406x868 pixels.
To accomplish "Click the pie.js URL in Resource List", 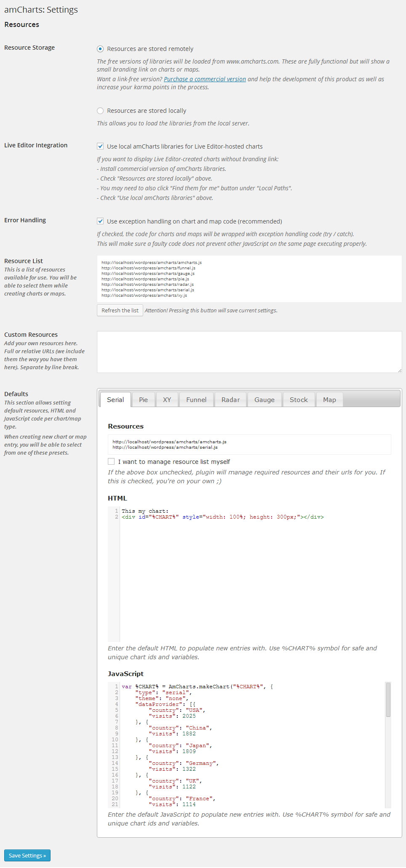I will (145, 279).
